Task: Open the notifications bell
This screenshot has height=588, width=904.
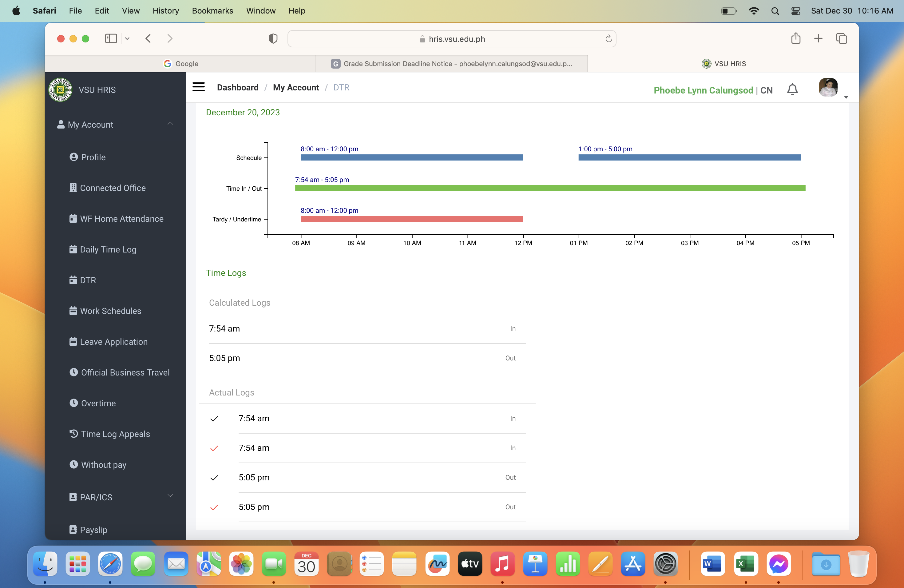Action: [792, 89]
